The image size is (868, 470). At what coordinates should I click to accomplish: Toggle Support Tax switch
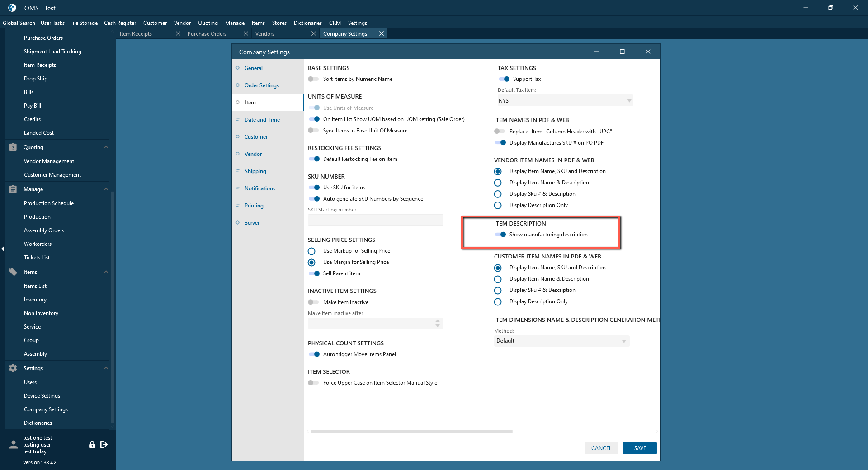click(504, 79)
